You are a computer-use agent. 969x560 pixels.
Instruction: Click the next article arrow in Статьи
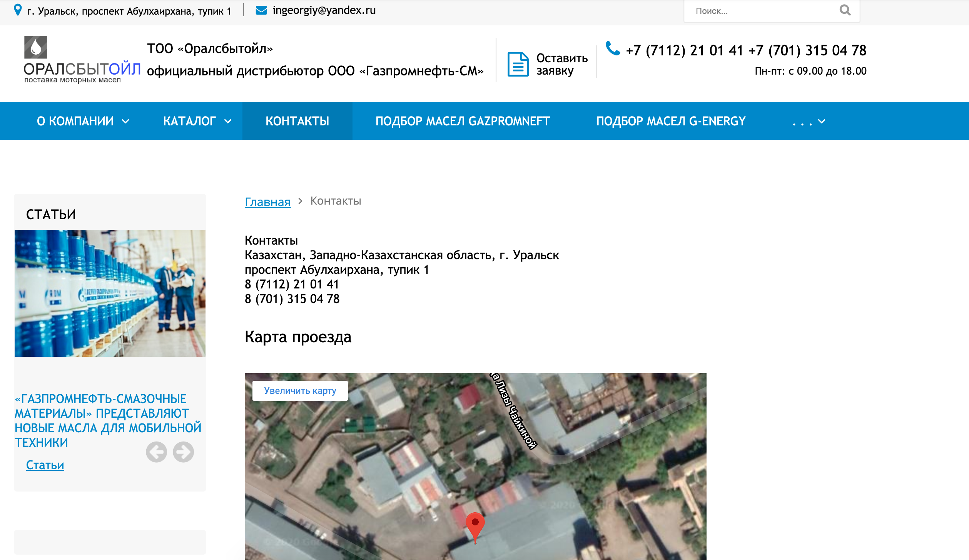click(x=183, y=452)
